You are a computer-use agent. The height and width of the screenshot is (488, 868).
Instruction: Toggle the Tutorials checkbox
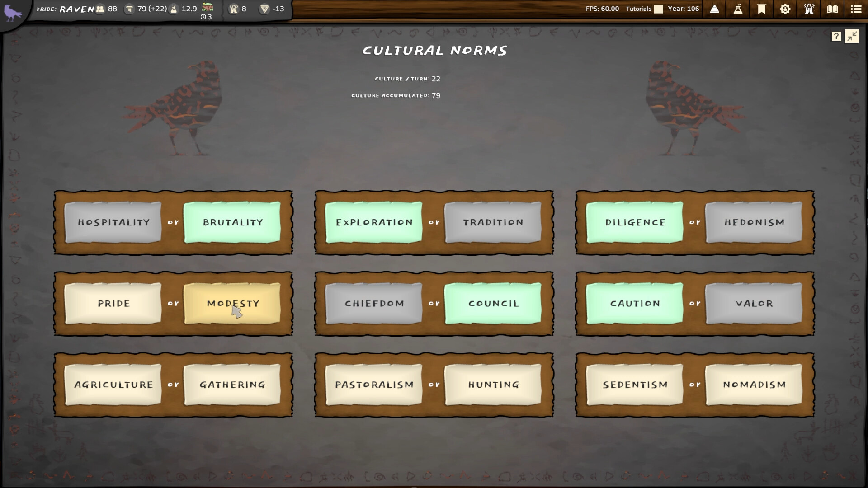(659, 9)
